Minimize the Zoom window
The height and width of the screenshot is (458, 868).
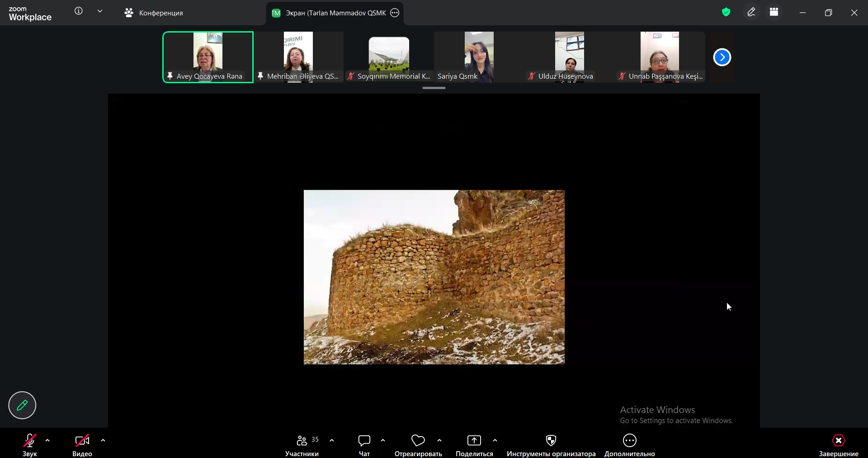coord(803,13)
